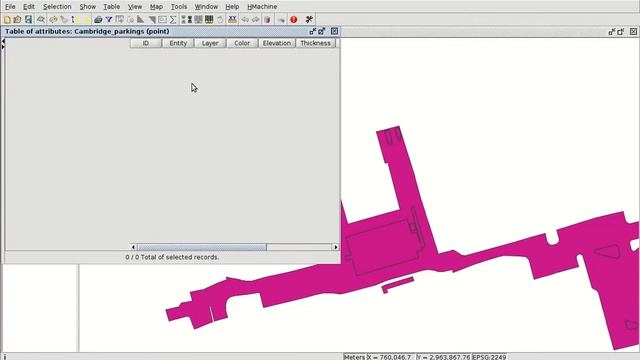Viewport: 640px width, 360px height.
Task: Open the File menu
Action: point(10,7)
